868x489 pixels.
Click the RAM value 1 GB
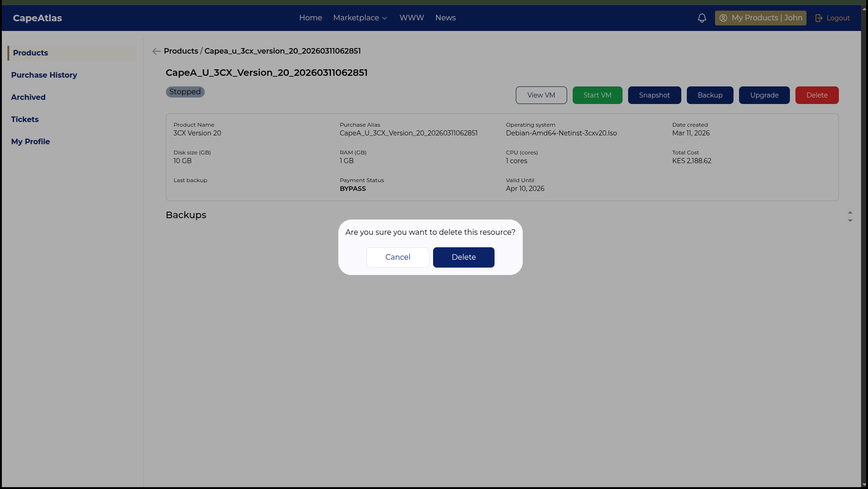pyautogui.click(x=347, y=161)
